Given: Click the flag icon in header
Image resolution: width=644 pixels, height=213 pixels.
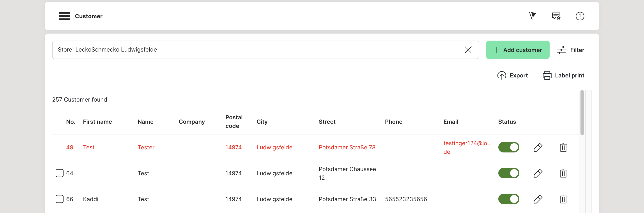Looking at the screenshot, I should 532,16.
